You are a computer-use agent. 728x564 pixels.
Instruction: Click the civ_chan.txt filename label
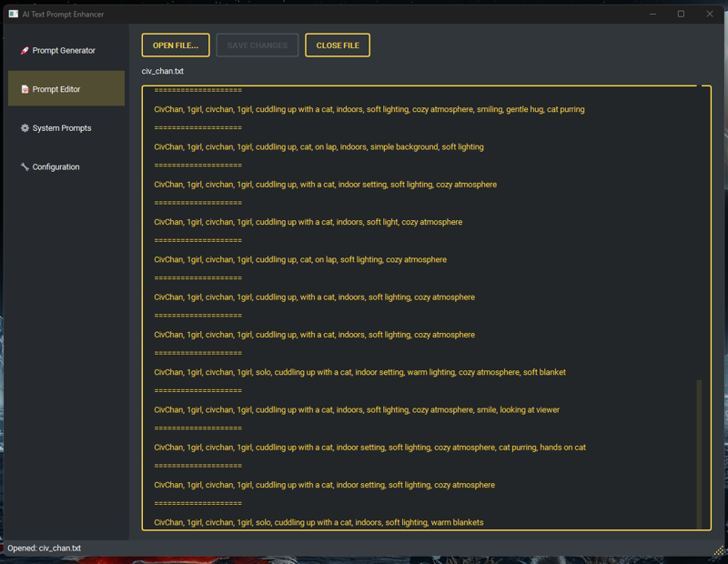pyautogui.click(x=163, y=71)
